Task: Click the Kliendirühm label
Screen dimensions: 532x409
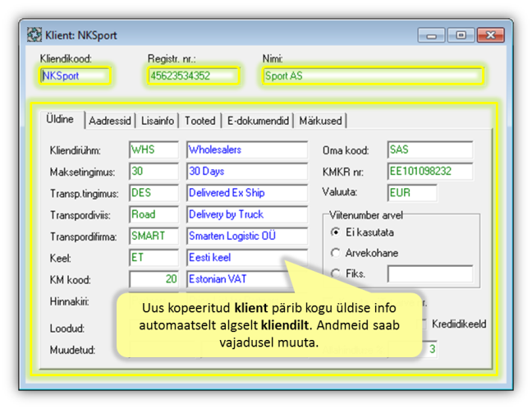Action: (75, 150)
